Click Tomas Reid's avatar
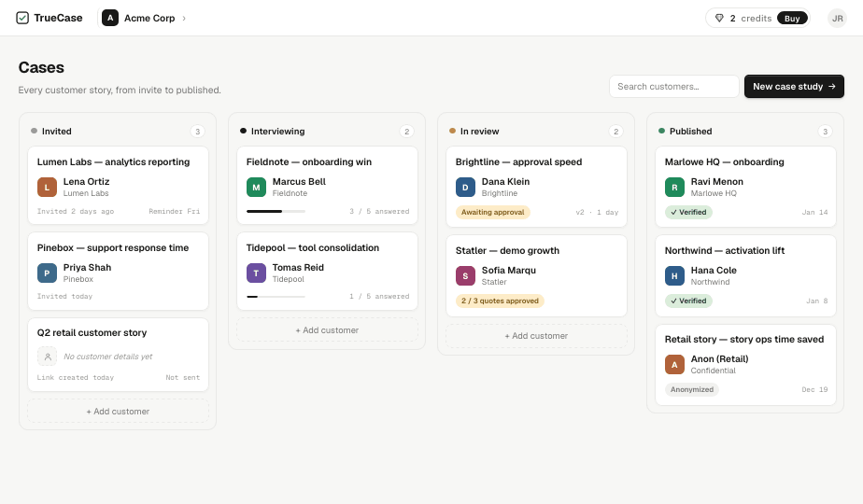Viewport: 863px width, 504px height. (256, 273)
